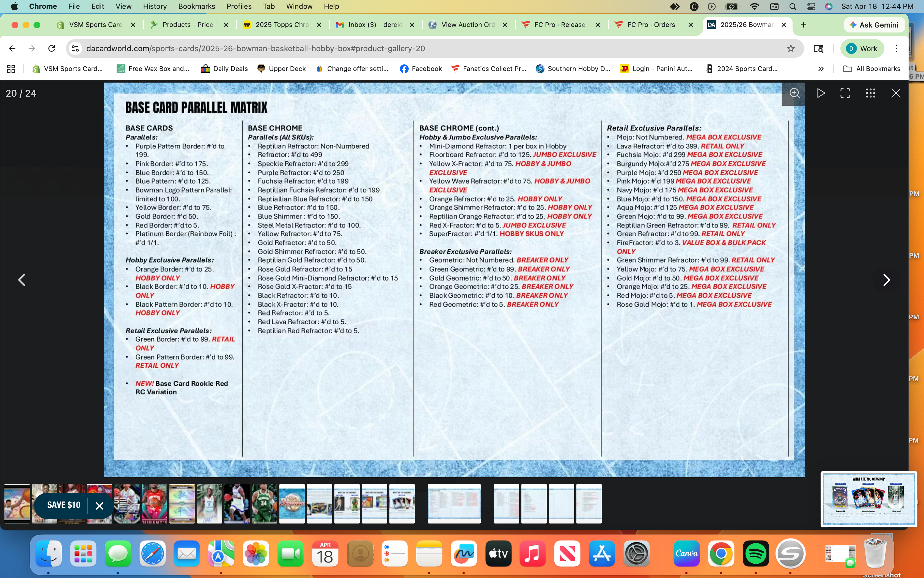Open the What Are You Chasing preview thumbnail
The height and width of the screenshot is (578, 924).
869,499
